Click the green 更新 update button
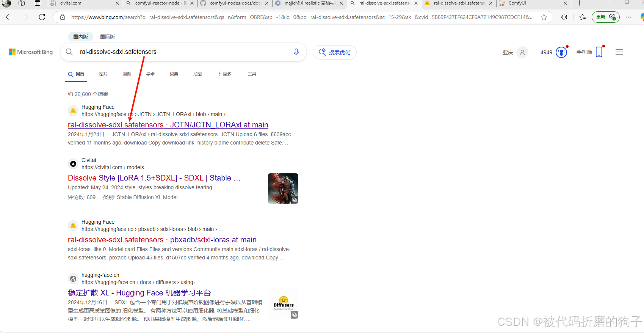 pyautogui.click(x=606, y=17)
